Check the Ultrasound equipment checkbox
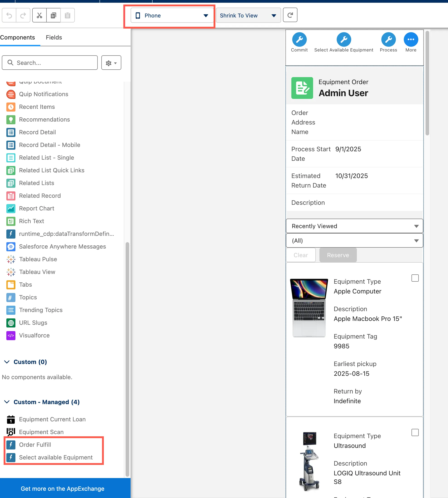Image resolution: width=448 pixels, height=498 pixels. click(x=415, y=432)
